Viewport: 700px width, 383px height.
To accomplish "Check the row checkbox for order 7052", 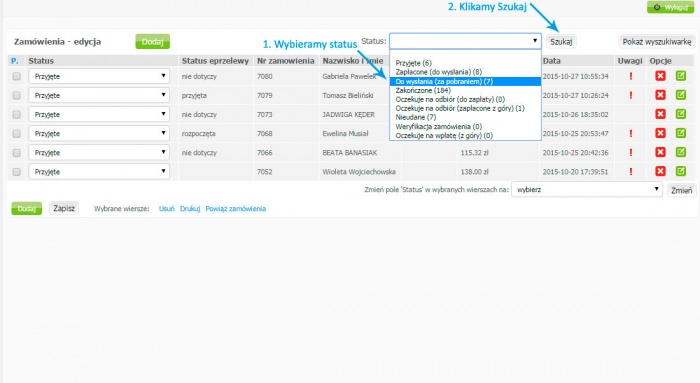I will (17, 172).
